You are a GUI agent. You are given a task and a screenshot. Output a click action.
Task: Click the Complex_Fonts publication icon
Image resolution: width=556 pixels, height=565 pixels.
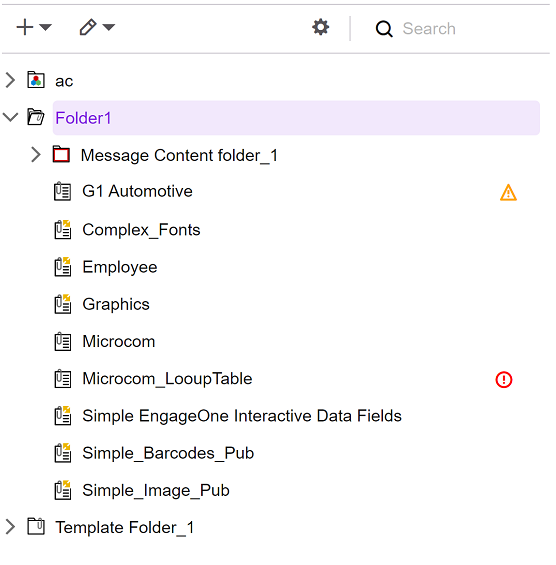(x=63, y=230)
